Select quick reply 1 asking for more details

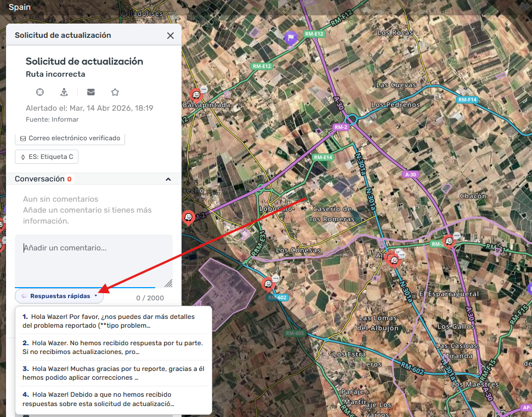coord(114,321)
